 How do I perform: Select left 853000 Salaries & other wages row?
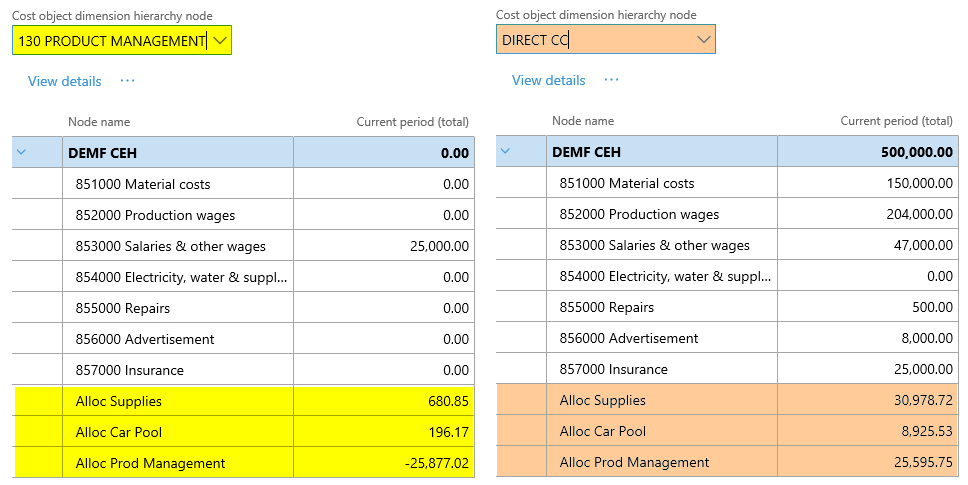[x=170, y=246]
